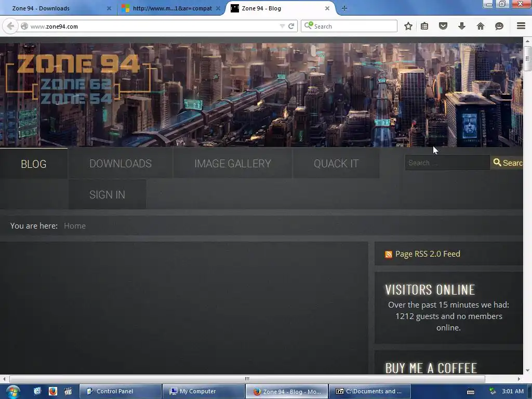The image size is (532, 399).
Task: Open the Windows Start button
Action: 13,392
